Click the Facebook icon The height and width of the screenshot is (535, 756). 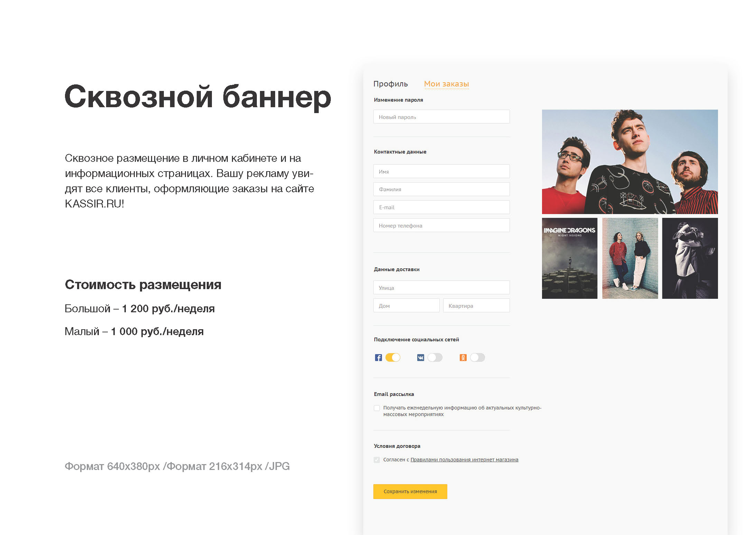pos(378,358)
